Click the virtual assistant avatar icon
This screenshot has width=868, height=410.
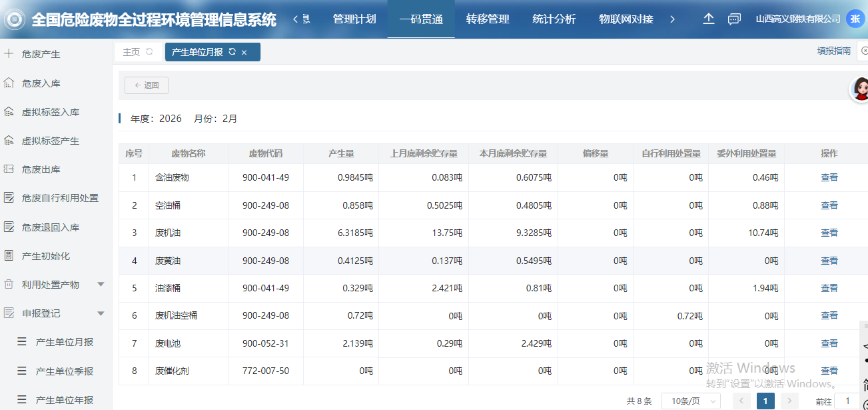tap(860, 89)
